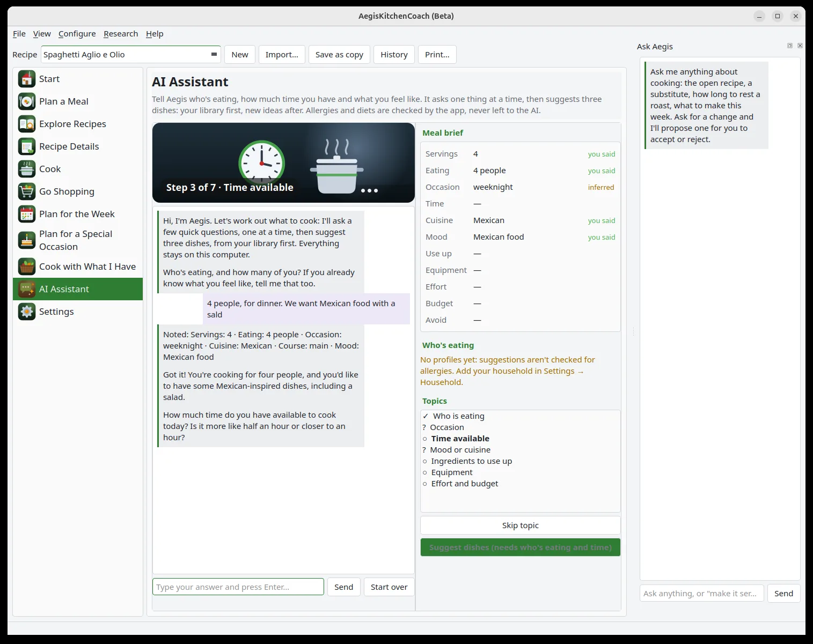Click the Explore Recipes magnifier icon

[26, 124]
